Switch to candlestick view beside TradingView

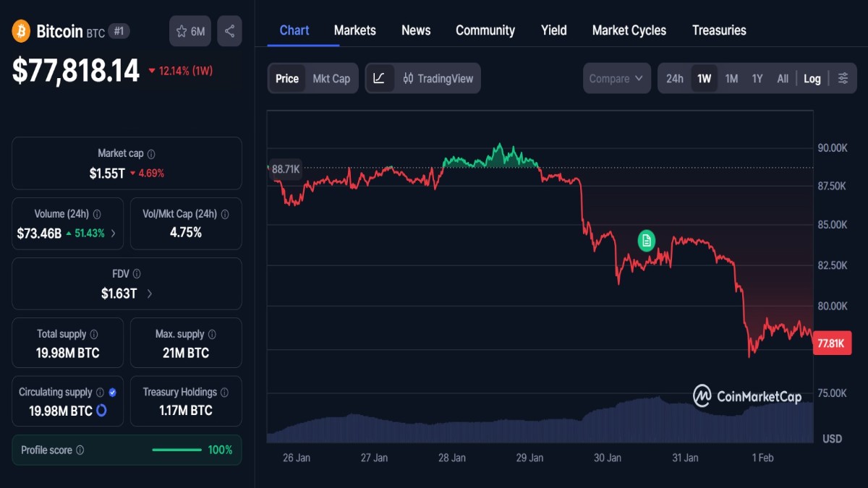pyautogui.click(x=408, y=78)
